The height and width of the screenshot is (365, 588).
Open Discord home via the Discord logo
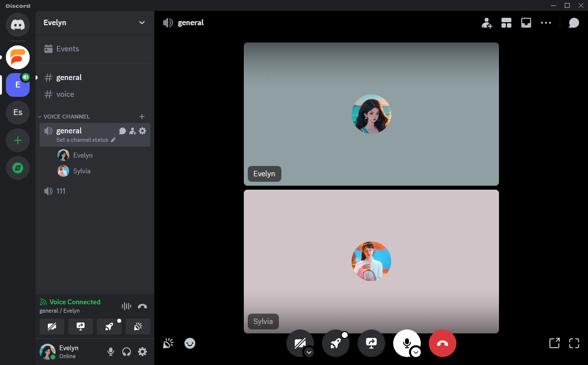pyautogui.click(x=18, y=25)
